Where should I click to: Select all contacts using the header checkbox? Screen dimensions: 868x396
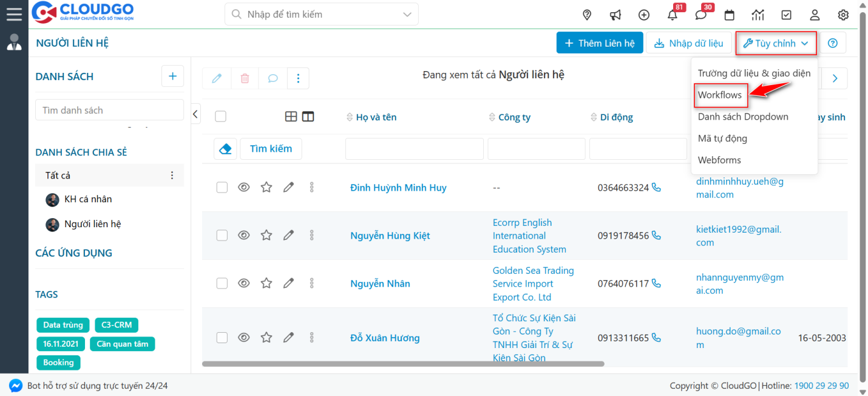[220, 116]
